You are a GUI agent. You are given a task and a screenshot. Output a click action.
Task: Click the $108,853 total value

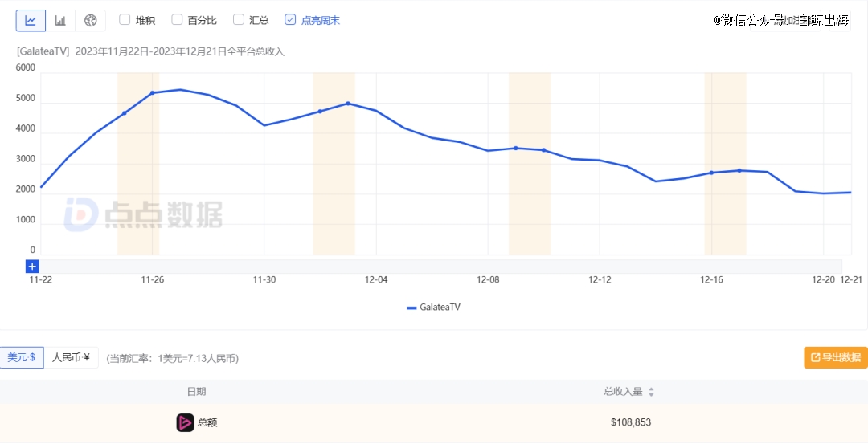pos(631,422)
